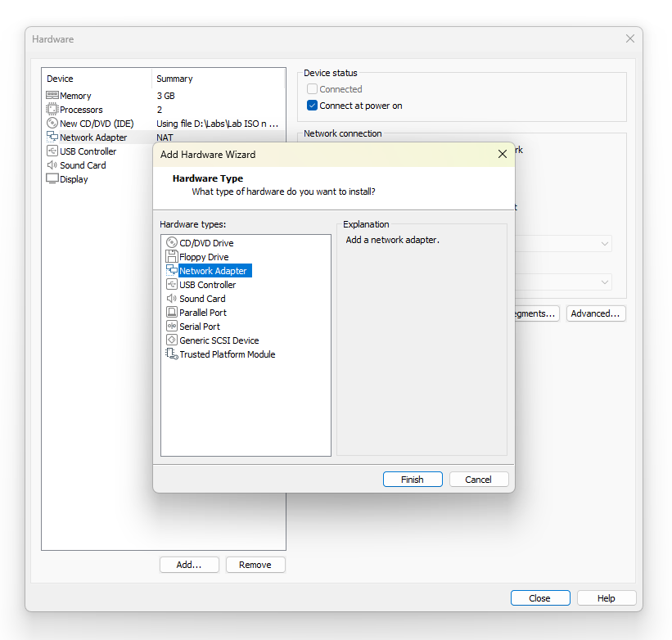The image size is (672, 640).
Task: Select Sound Card in wizard list
Action: (202, 299)
